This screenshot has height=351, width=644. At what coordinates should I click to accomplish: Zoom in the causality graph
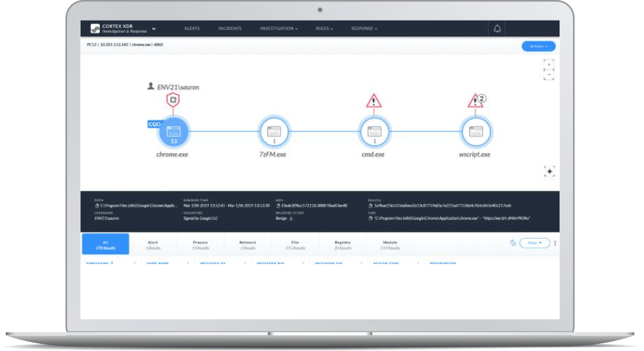point(549,64)
